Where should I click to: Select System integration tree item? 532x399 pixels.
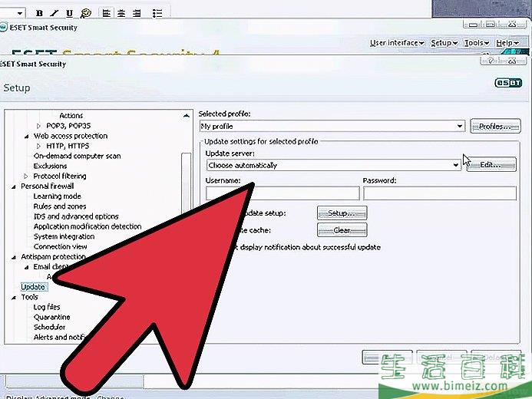(x=64, y=236)
